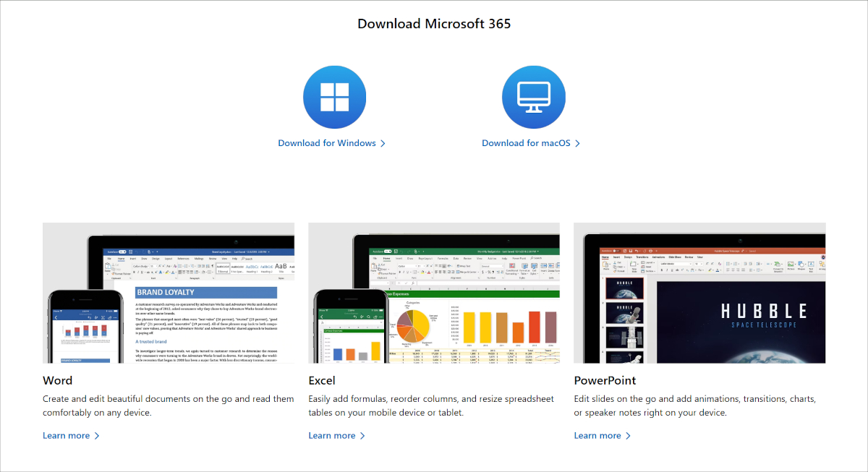
Task: Click the chevron after Download for Windows
Action: click(x=383, y=143)
